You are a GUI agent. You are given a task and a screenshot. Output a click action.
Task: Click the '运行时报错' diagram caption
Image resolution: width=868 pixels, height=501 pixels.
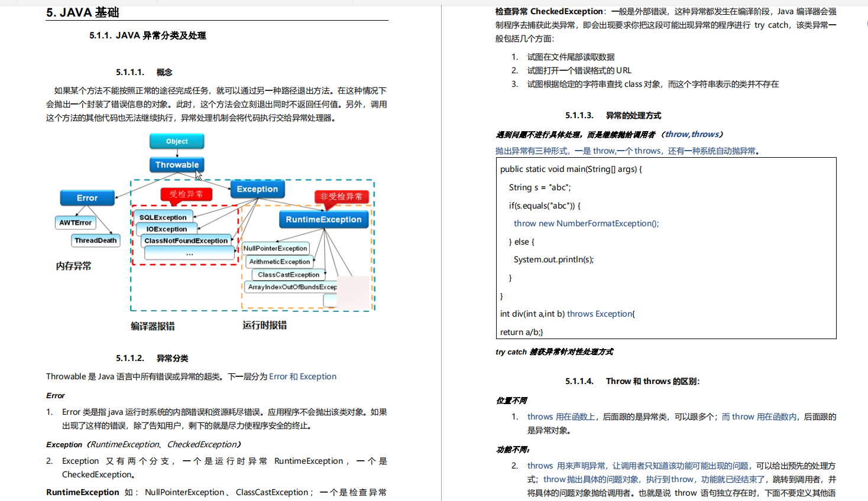point(264,325)
